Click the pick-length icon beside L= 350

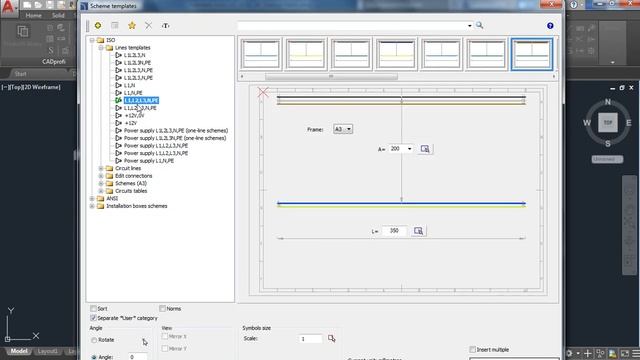(418, 231)
